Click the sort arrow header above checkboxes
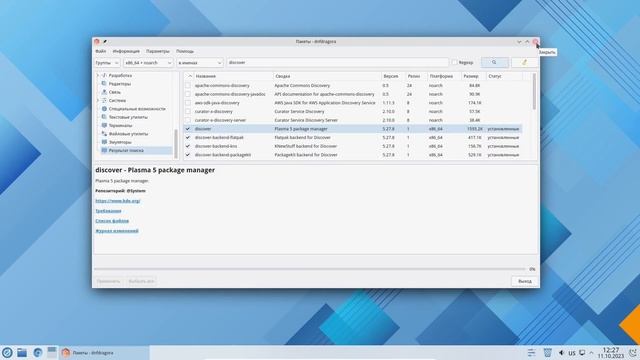This screenshot has width=640, height=360. tap(189, 76)
